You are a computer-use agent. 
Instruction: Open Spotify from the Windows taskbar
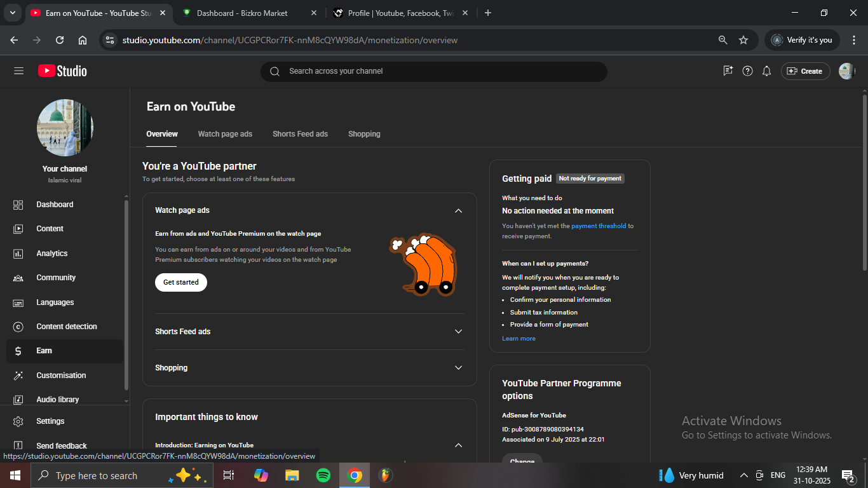[x=323, y=475]
